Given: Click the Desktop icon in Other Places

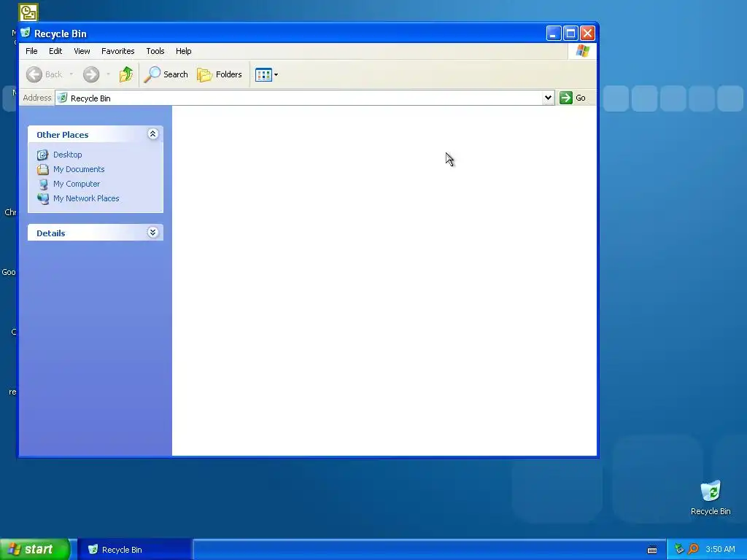Looking at the screenshot, I should tap(43, 155).
